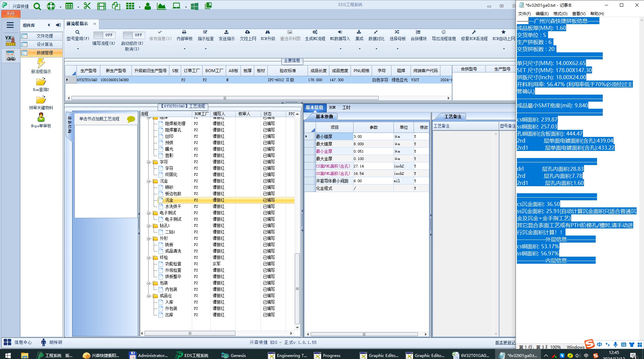Open 文件处理 in component library

42,36
